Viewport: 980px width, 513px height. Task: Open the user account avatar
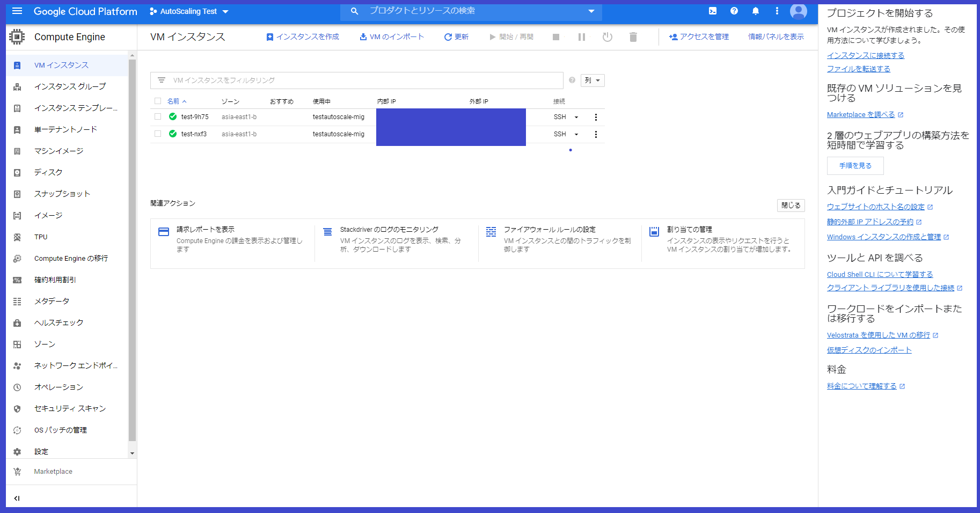(x=799, y=11)
